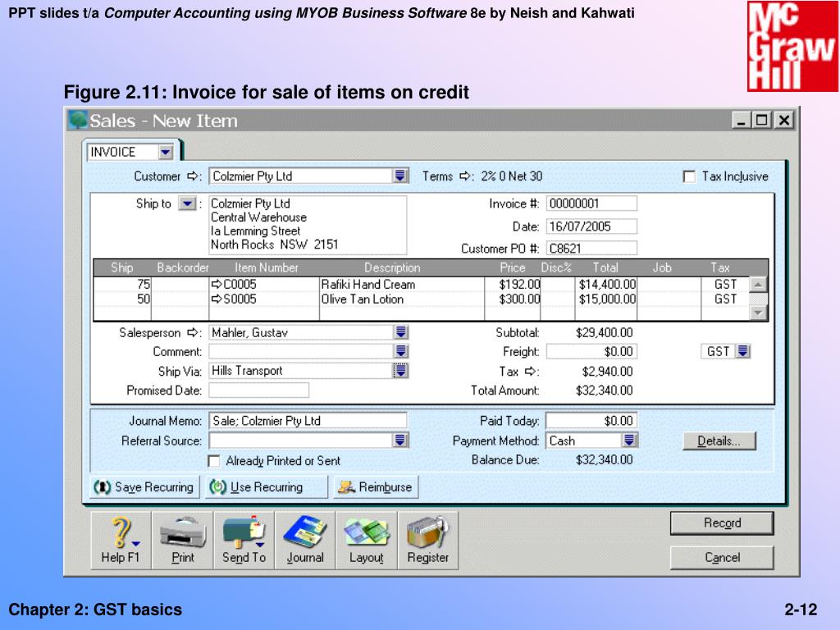
Task: Open the Salesperson dropdown list
Action: coord(400,333)
